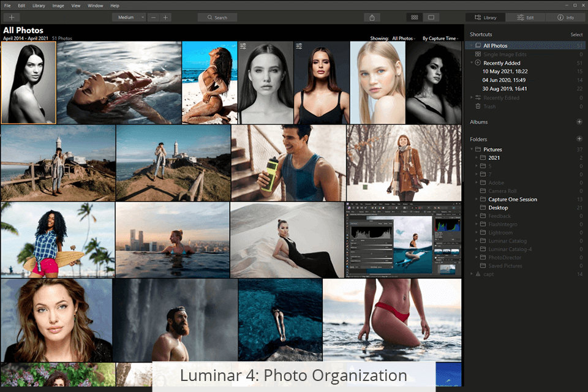The height and width of the screenshot is (392, 588).
Task: Switch to single image view
Action: [431, 17]
